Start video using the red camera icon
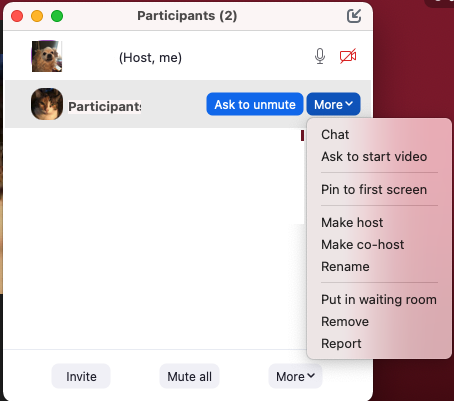 point(348,56)
